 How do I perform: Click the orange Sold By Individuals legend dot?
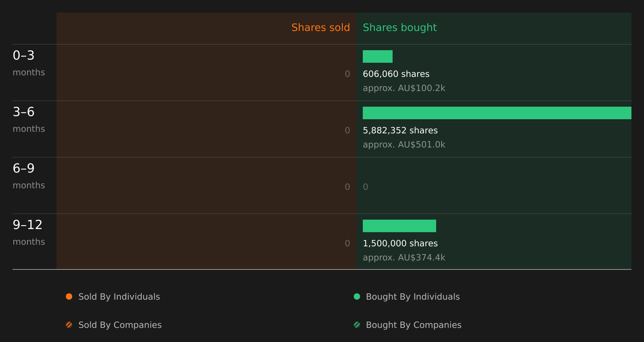(x=69, y=297)
